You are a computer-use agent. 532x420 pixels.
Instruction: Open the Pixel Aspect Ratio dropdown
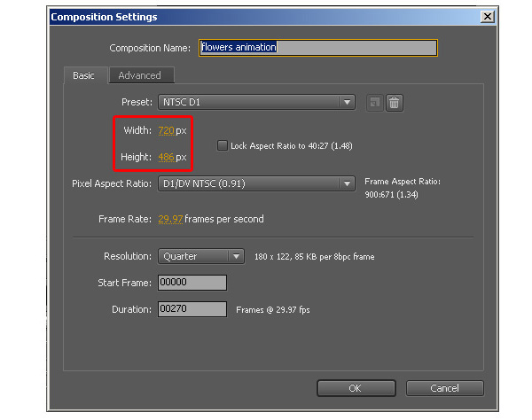point(256,183)
